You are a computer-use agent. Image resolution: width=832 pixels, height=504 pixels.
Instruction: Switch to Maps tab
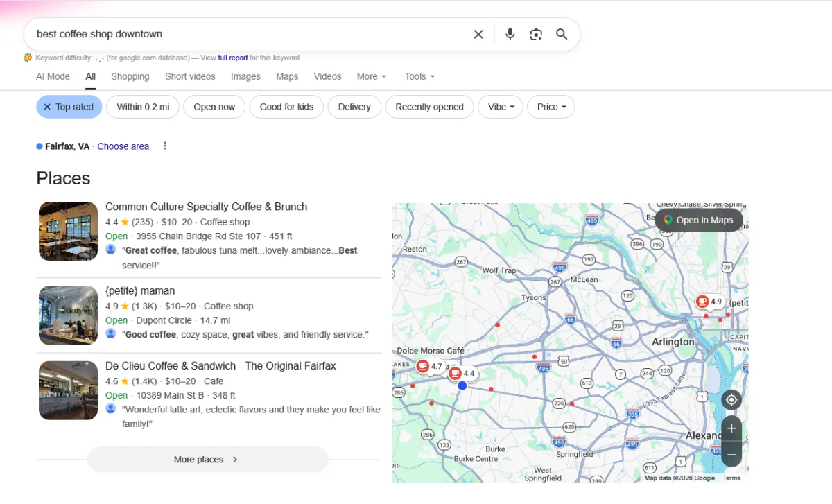(x=287, y=76)
